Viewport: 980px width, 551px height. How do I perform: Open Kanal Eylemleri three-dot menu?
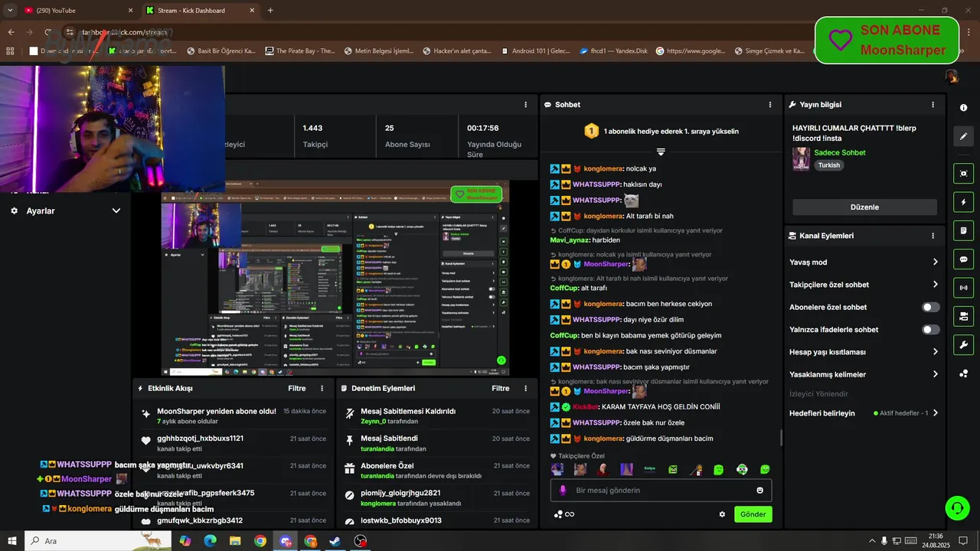click(933, 236)
